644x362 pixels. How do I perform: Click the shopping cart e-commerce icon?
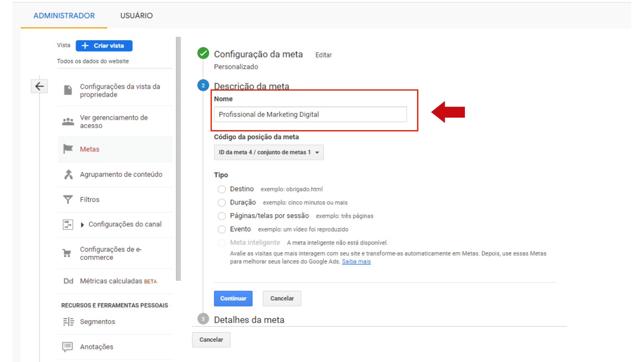[67, 253]
